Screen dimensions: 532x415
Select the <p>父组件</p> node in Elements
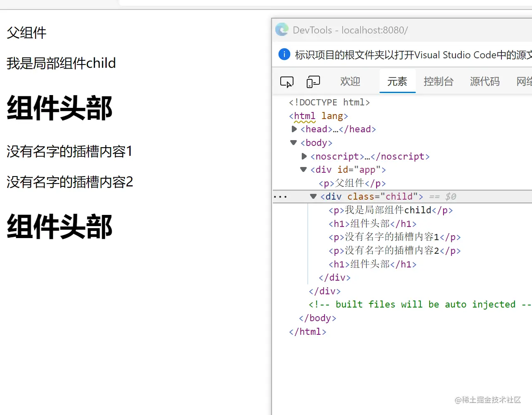[x=351, y=183]
